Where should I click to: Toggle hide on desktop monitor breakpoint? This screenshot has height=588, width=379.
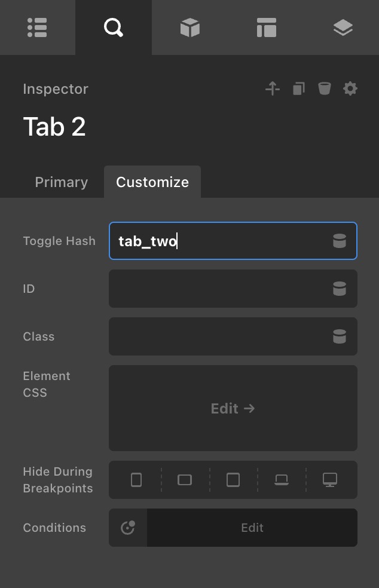coord(330,480)
